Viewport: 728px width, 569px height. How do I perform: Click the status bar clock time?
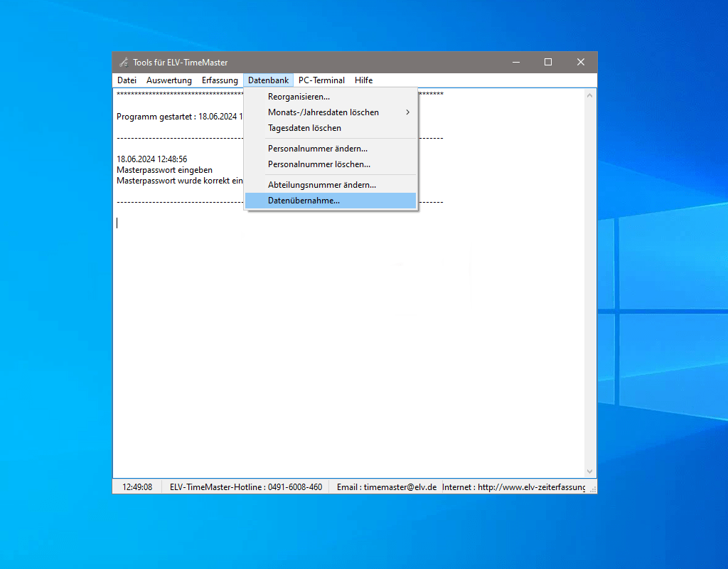click(137, 487)
